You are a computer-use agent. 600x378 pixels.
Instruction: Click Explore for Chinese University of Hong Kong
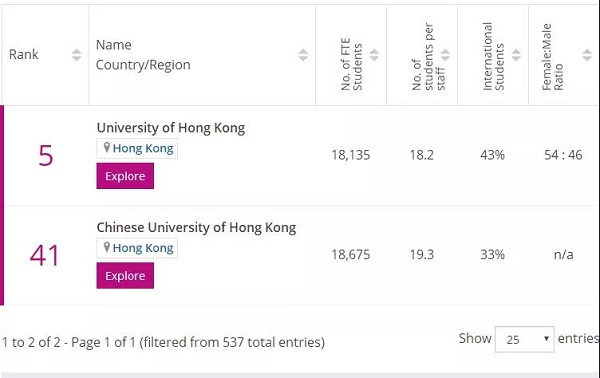[125, 275]
